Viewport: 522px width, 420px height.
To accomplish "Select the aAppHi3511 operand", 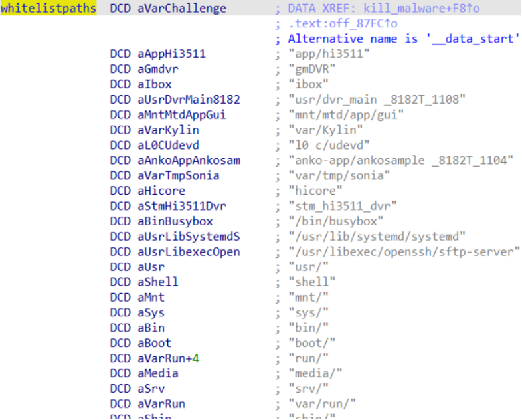I will point(171,54).
